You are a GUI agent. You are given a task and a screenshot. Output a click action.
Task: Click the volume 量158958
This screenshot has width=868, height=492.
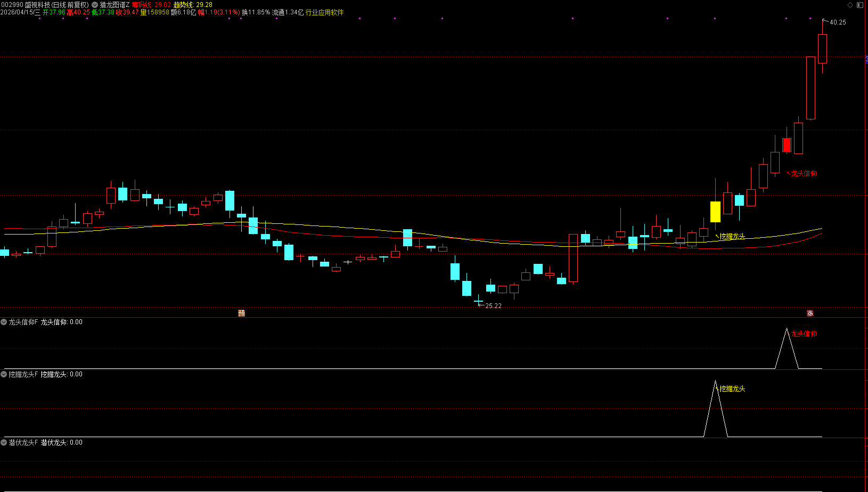155,12
